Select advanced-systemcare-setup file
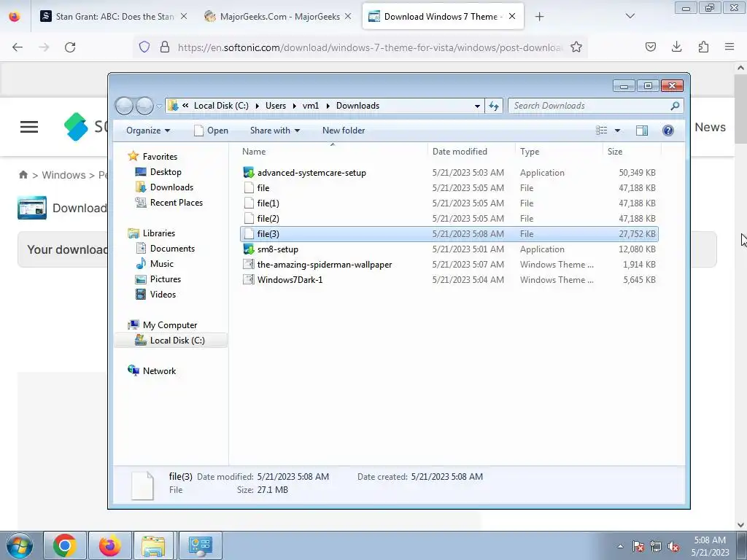Image resolution: width=747 pixels, height=560 pixels. tap(449, 173)
